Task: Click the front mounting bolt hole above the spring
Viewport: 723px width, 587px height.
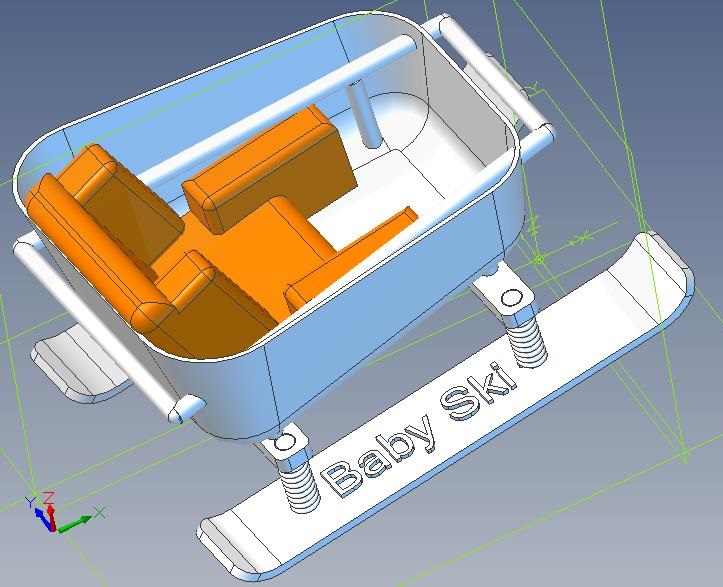Action: point(284,441)
